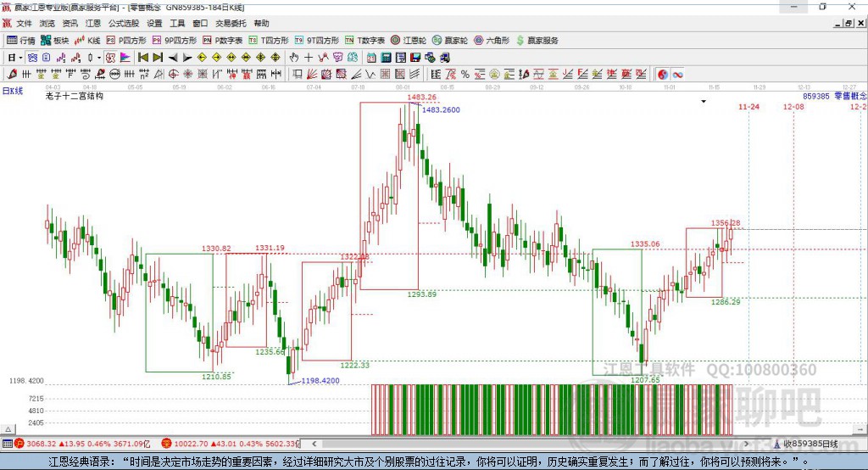The height and width of the screenshot is (470, 868).
Task: Click the round 金 coin icon
Action: coord(494,75)
